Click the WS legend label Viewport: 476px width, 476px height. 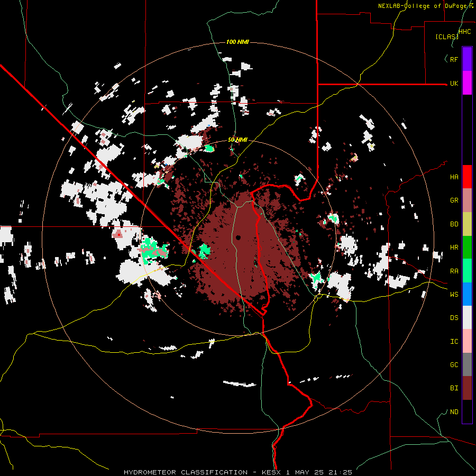click(x=454, y=295)
